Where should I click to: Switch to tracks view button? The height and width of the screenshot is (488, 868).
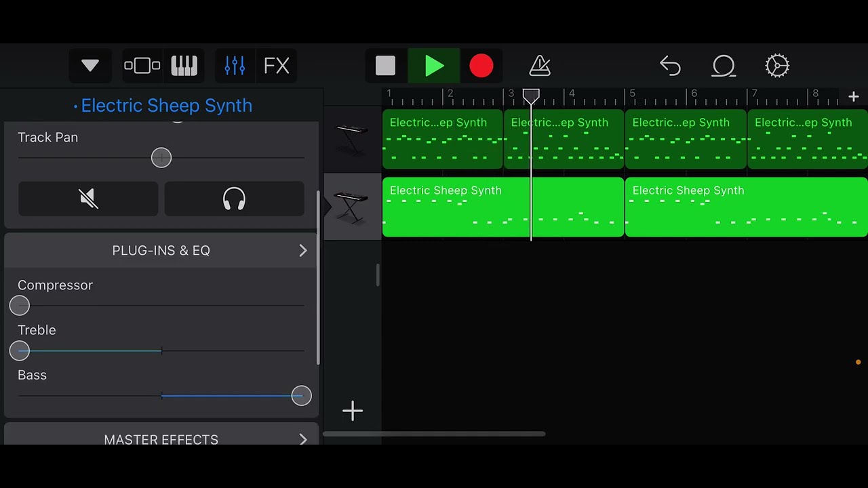(142, 66)
